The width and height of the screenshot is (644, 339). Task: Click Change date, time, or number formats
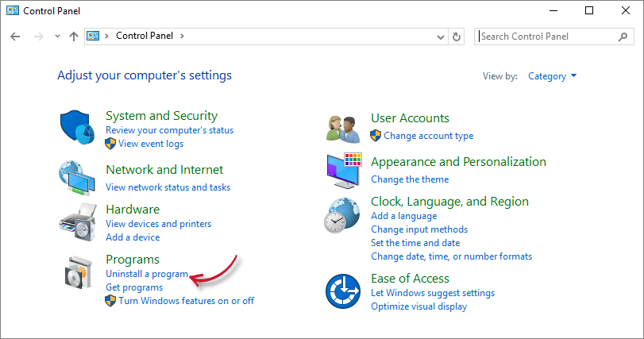[451, 256]
